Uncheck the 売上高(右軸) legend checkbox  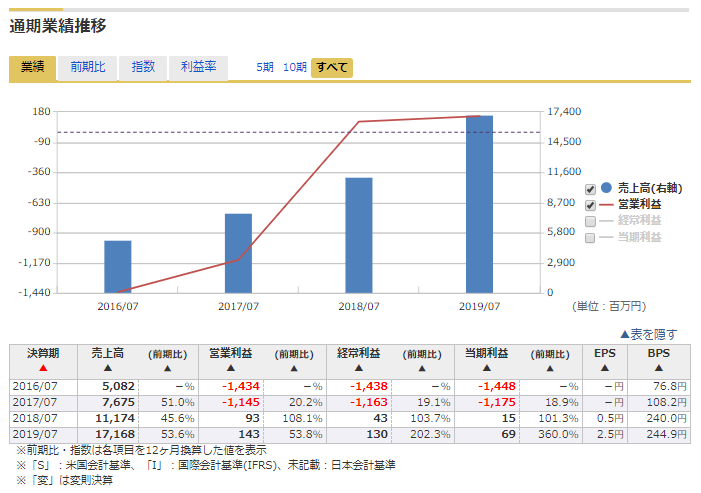coord(590,189)
